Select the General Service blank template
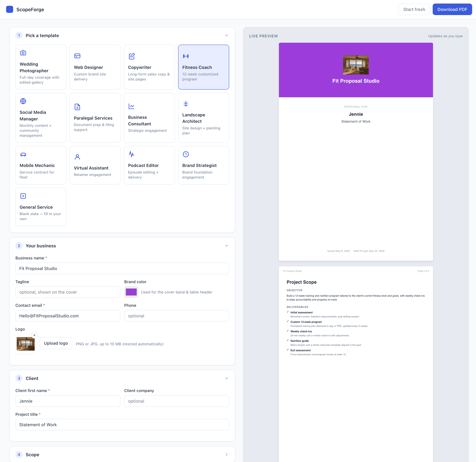 point(41,207)
